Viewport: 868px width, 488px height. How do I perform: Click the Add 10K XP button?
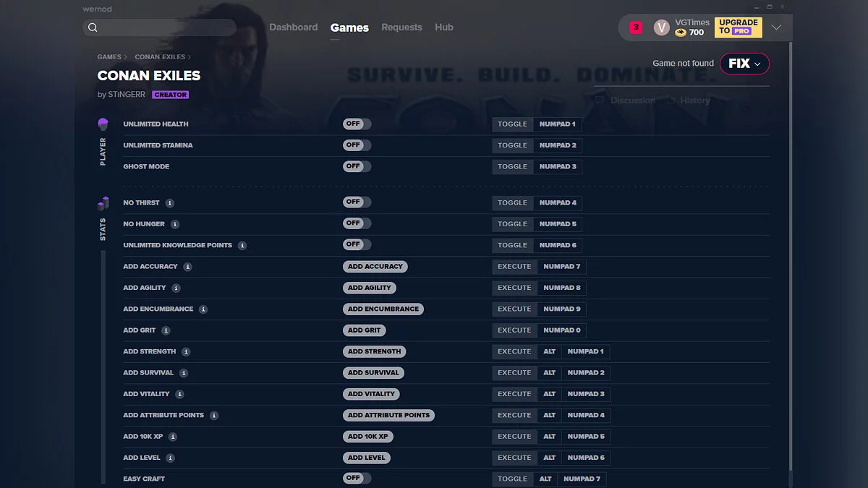click(x=368, y=437)
